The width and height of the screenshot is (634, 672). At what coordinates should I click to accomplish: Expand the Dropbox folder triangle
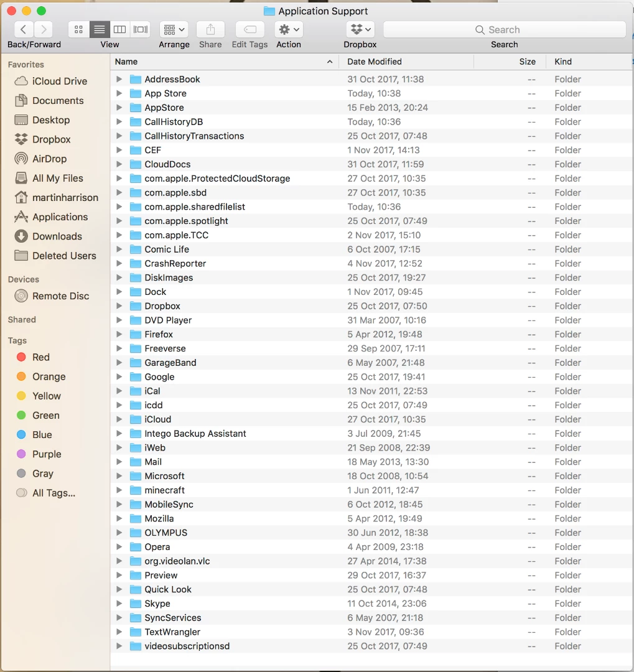click(119, 306)
